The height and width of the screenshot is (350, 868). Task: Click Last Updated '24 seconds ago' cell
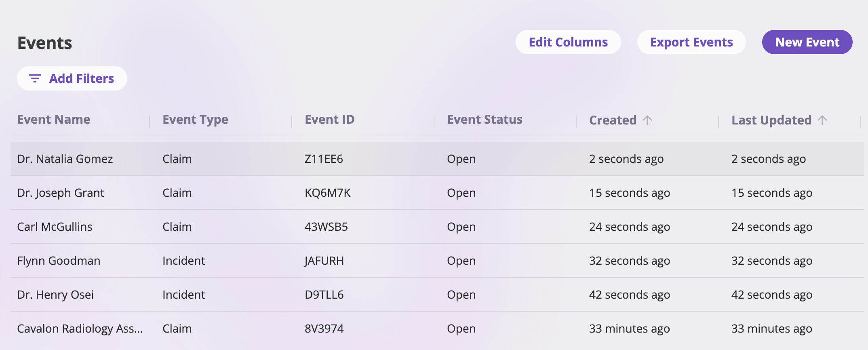pos(772,227)
